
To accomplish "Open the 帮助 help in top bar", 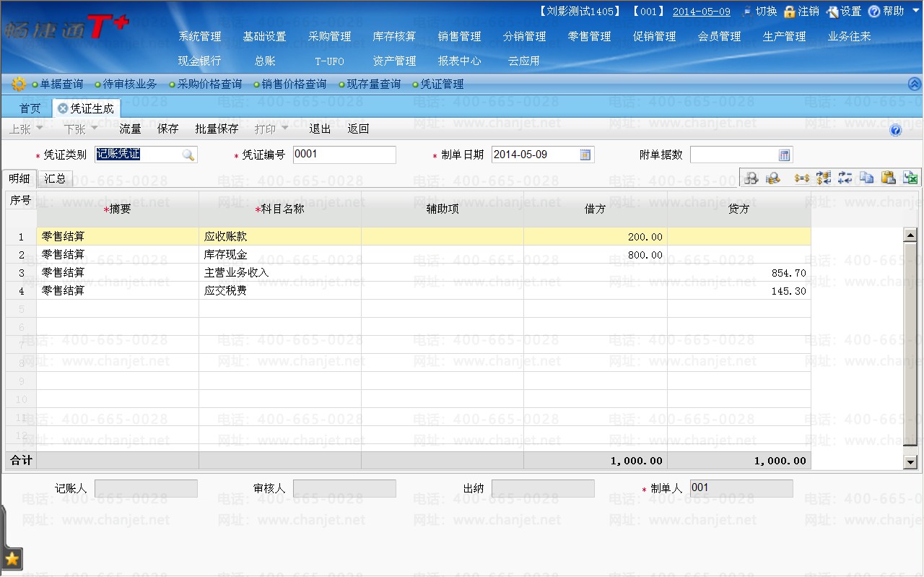I will pos(886,12).
